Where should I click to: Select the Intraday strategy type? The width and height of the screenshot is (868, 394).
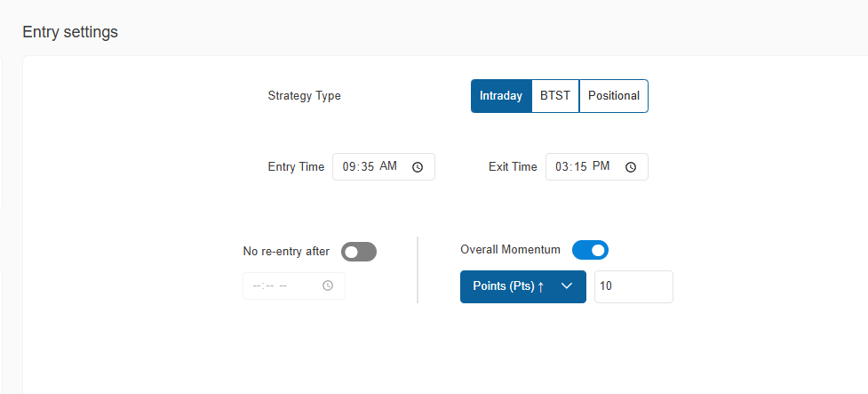tap(501, 96)
